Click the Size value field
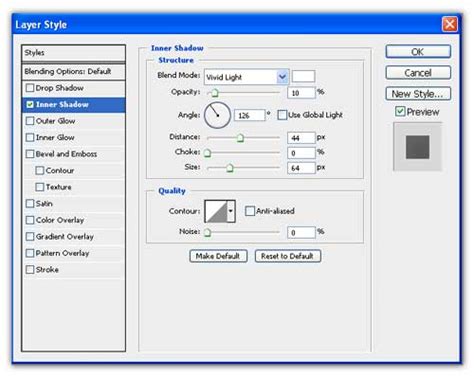This screenshot has height=377, width=474. coord(301,168)
